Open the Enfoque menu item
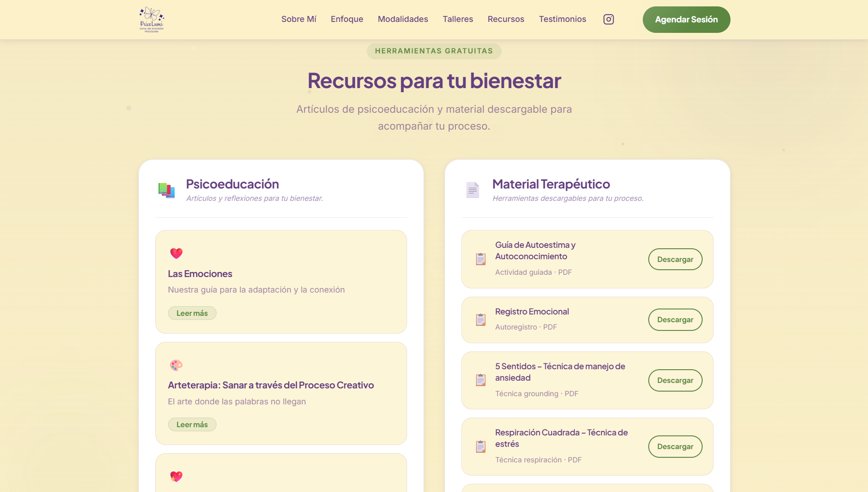 347,19
